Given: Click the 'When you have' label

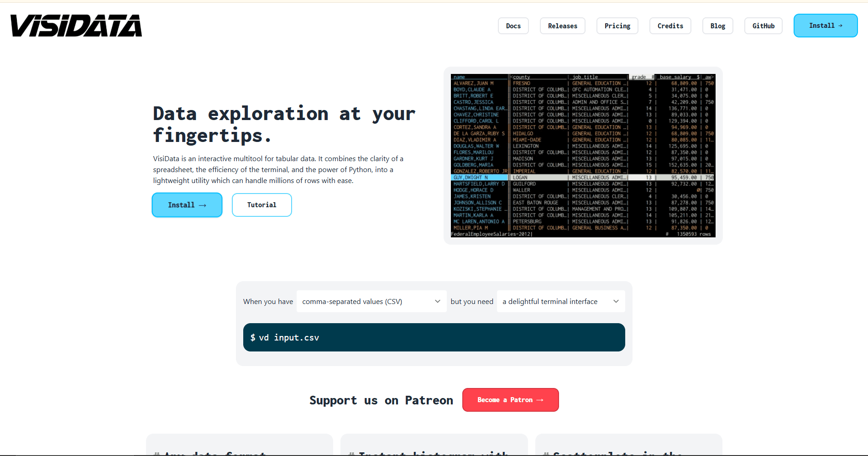Looking at the screenshot, I should (x=268, y=302).
